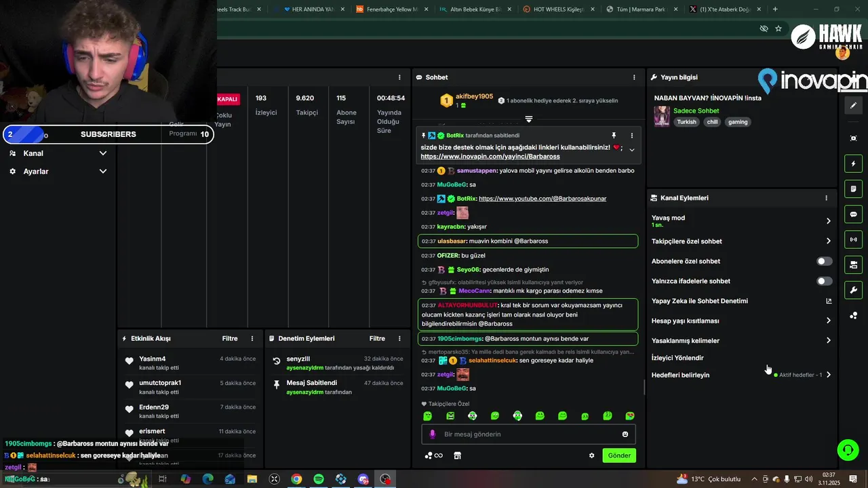Click Sadece Sohbet category link
The height and width of the screenshot is (488, 868).
pos(696,111)
